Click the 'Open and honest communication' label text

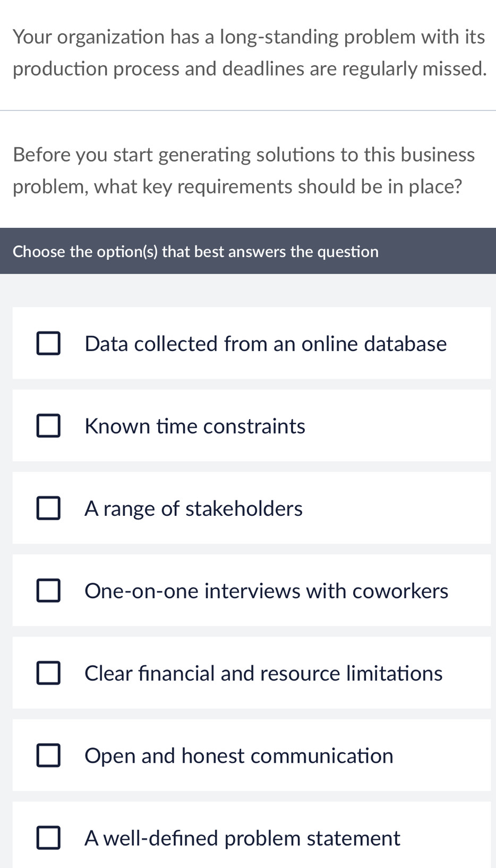(239, 755)
